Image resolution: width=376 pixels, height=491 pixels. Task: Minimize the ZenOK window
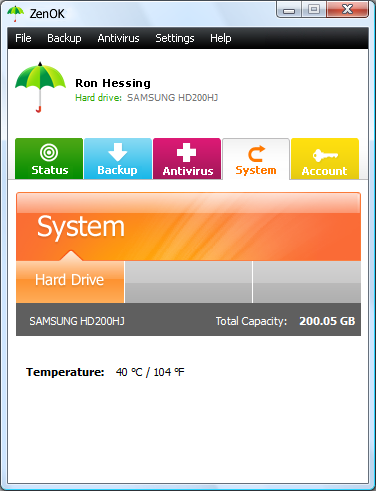[289, 10]
